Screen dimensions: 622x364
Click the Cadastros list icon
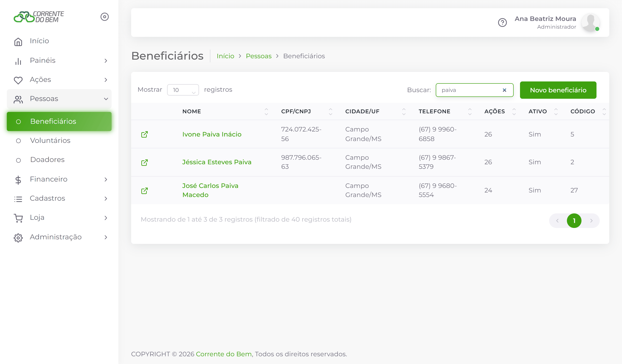[x=18, y=199]
